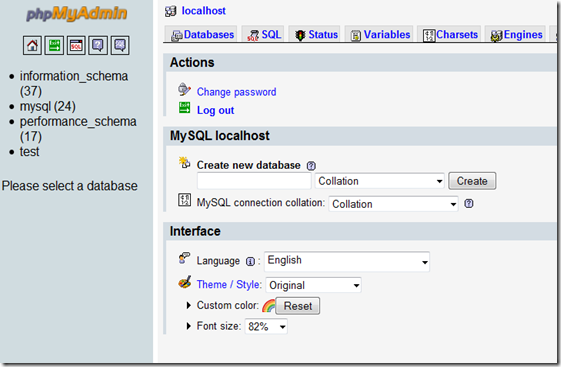Click the MySQL connection collation icon
561x367 pixels.
click(185, 200)
